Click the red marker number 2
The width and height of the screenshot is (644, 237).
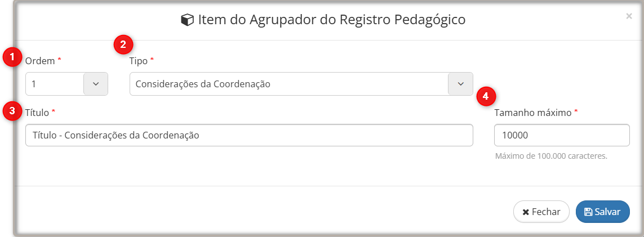coord(123,44)
